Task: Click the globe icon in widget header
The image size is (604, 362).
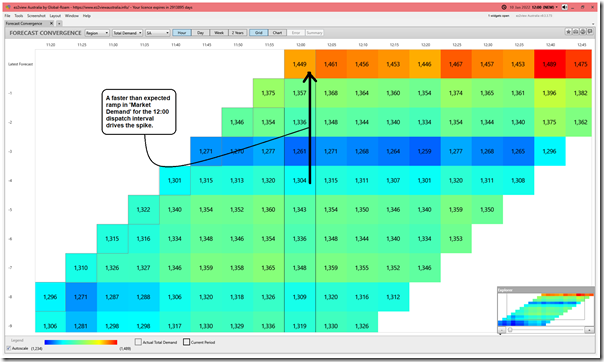Action: click(583, 32)
